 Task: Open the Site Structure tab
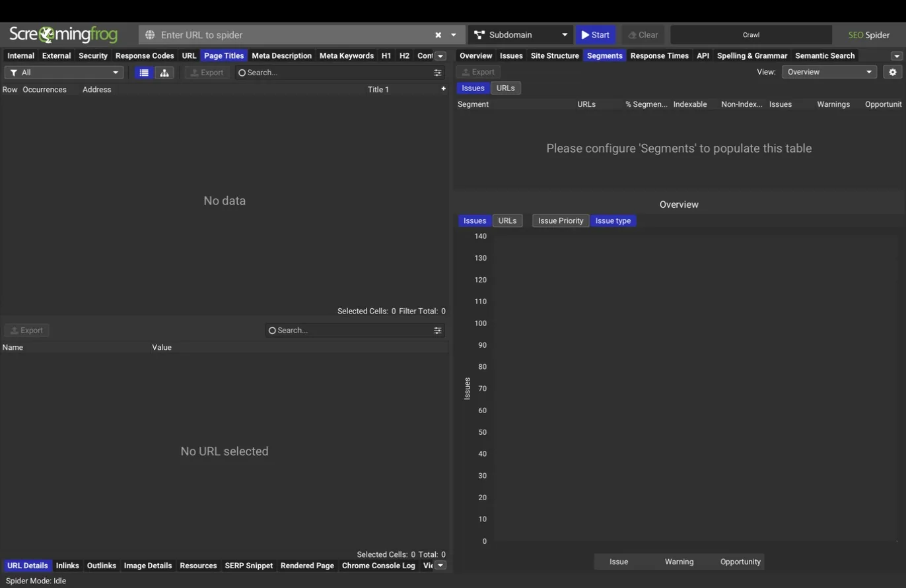click(x=555, y=56)
